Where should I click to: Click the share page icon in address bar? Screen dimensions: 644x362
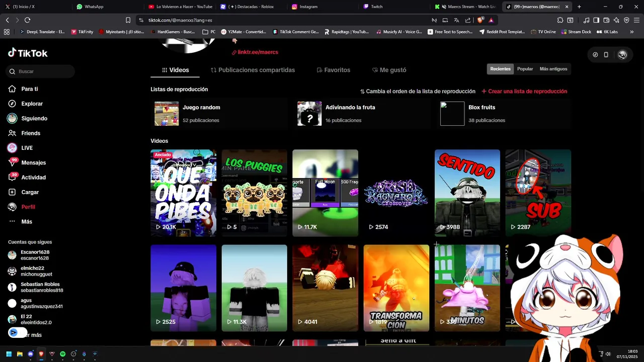(468, 20)
